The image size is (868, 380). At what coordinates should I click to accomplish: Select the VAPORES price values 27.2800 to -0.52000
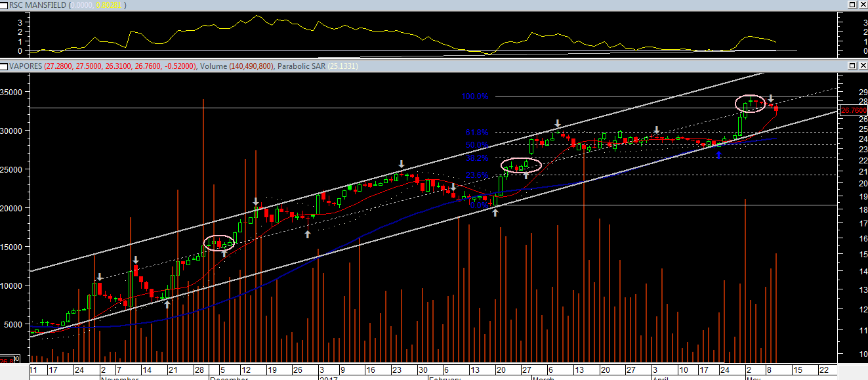pos(120,66)
